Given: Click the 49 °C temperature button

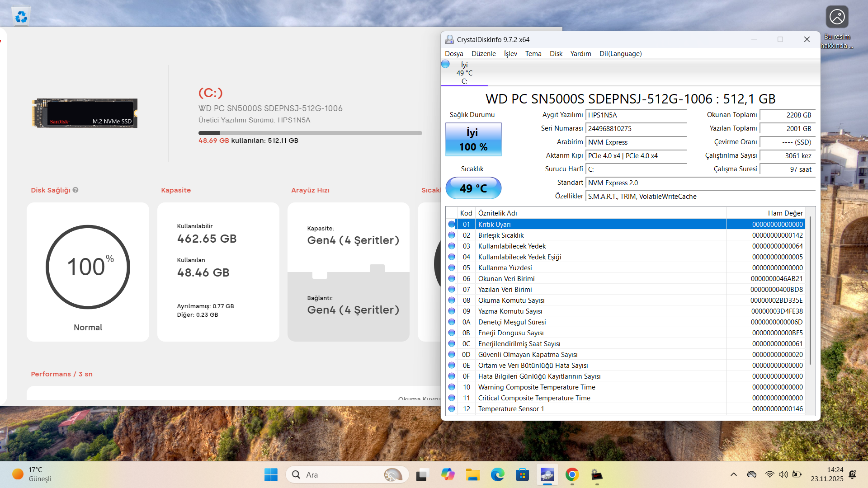Looking at the screenshot, I should point(473,188).
